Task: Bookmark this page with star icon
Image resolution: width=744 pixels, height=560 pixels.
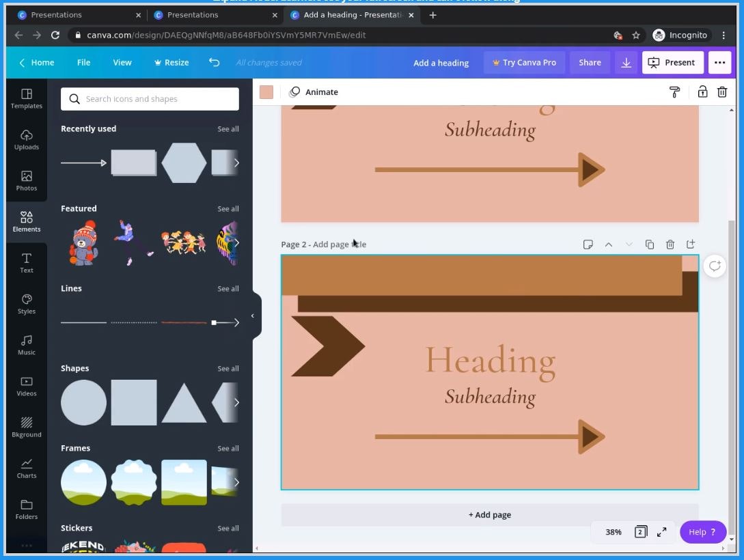Action: 636,35
